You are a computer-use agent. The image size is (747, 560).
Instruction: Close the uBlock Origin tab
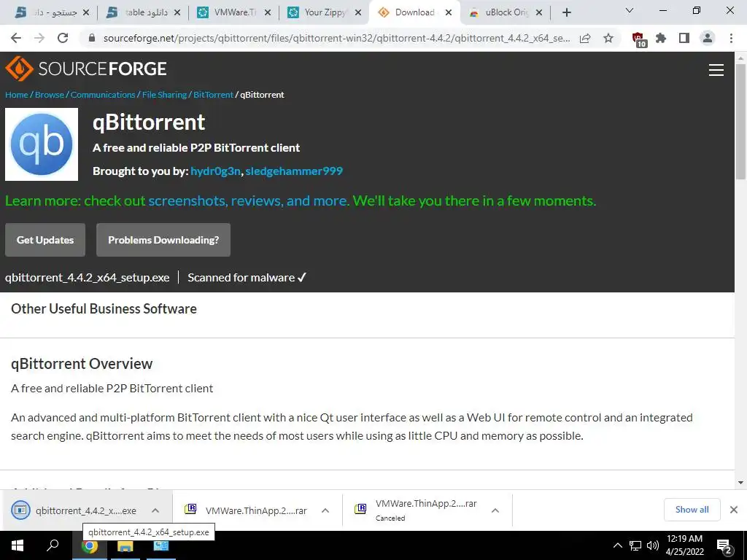(x=539, y=13)
